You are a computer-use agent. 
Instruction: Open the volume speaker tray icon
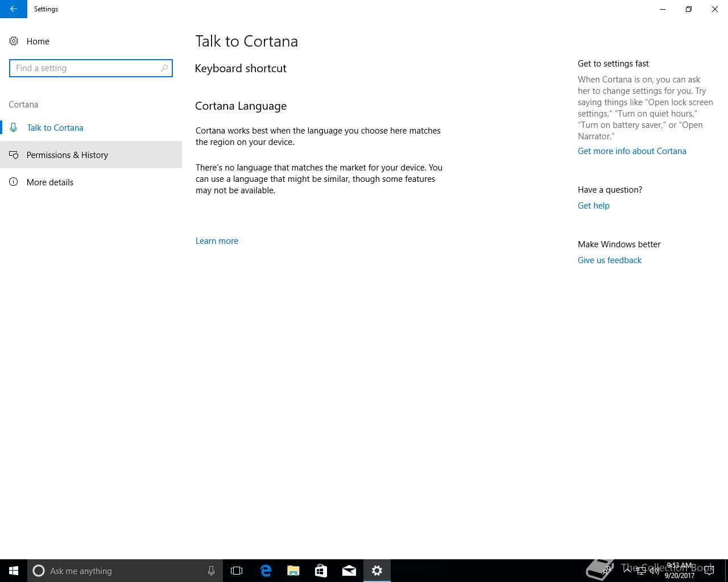[654, 571]
